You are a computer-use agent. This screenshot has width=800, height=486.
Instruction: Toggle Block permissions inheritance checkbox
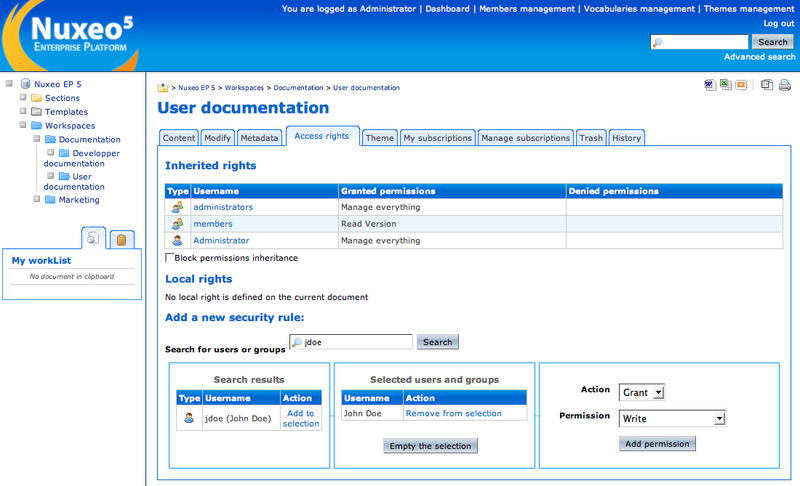click(169, 258)
